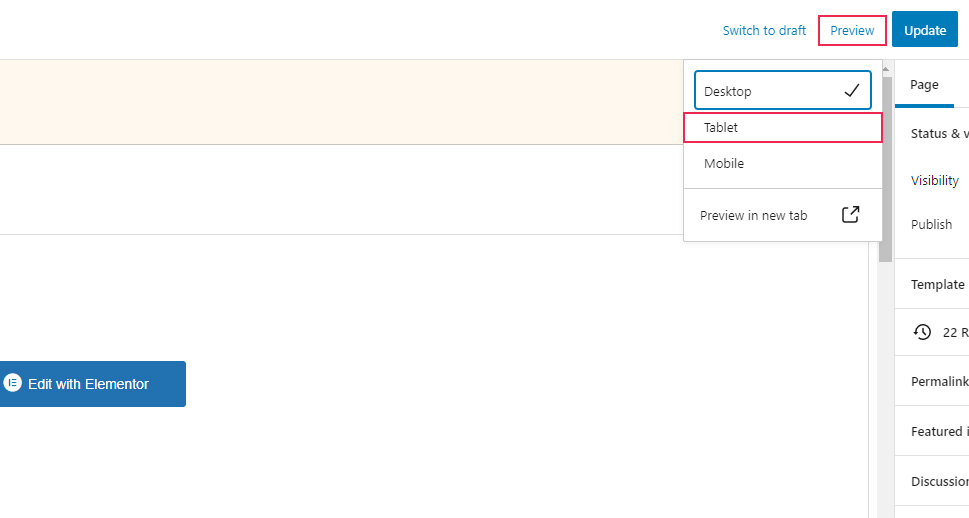The height and width of the screenshot is (518, 969).
Task: Expand the Status & visibility panel
Action: [x=939, y=134]
